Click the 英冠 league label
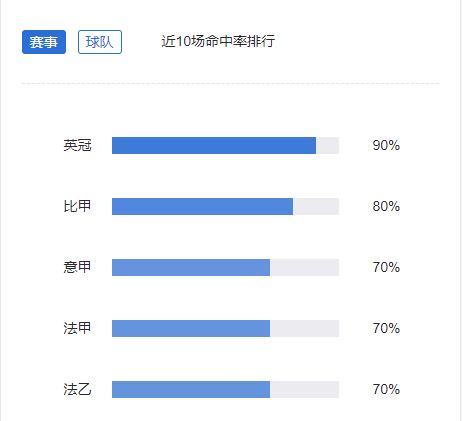 (77, 145)
